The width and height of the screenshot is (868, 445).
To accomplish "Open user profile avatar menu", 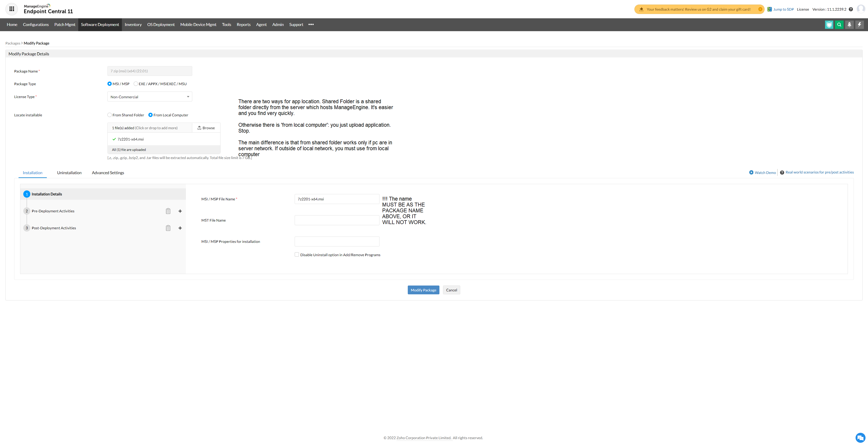I will [861, 9].
